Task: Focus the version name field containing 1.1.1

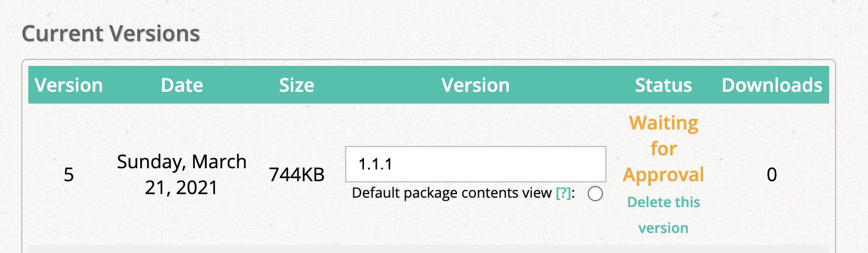Action: point(476,164)
